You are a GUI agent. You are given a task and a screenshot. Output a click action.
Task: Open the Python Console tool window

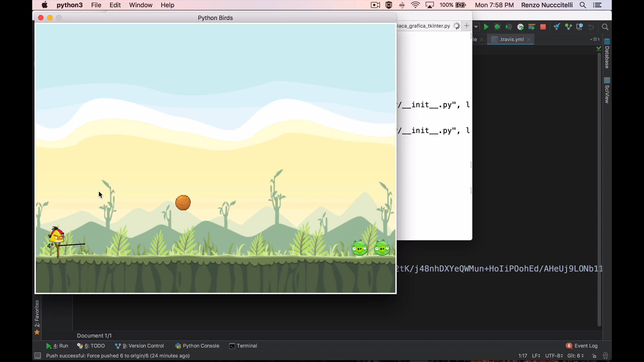197,346
